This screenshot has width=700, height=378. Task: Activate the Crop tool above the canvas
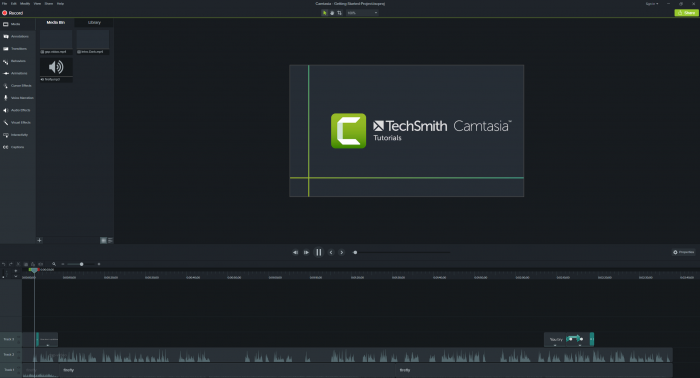pyautogui.click(x=339, y=13)
